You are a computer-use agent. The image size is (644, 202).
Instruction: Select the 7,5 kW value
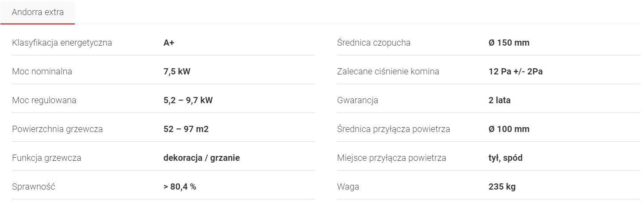point(177,71)
